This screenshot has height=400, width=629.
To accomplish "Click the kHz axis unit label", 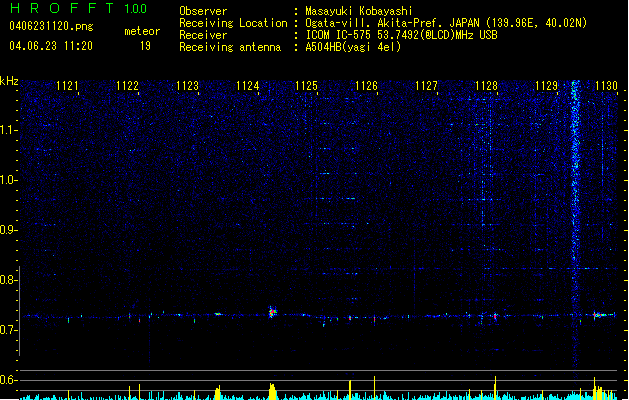I will [x=9, y=81].
